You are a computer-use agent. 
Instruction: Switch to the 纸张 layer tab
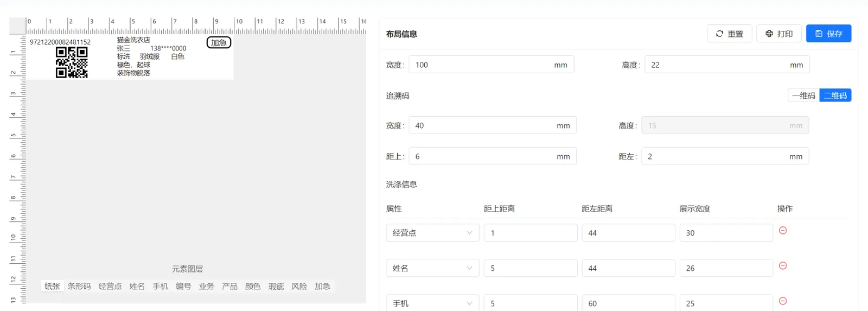pos(52,286)
